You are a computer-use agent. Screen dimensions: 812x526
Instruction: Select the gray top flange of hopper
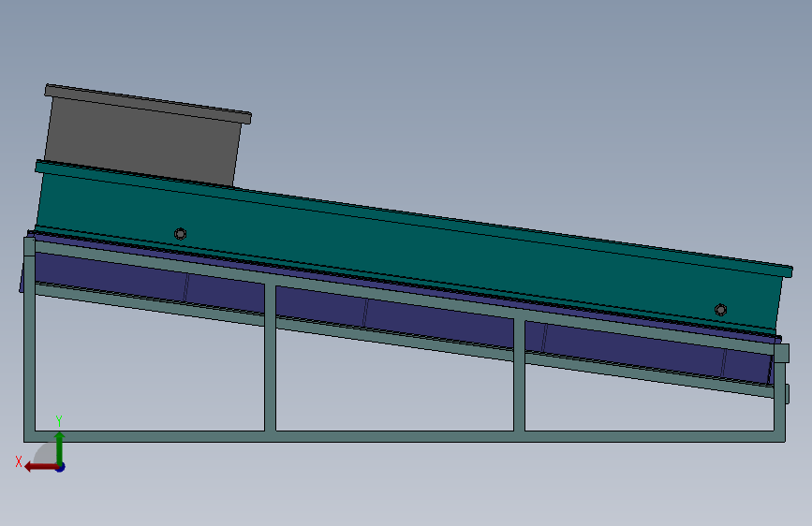148,104
